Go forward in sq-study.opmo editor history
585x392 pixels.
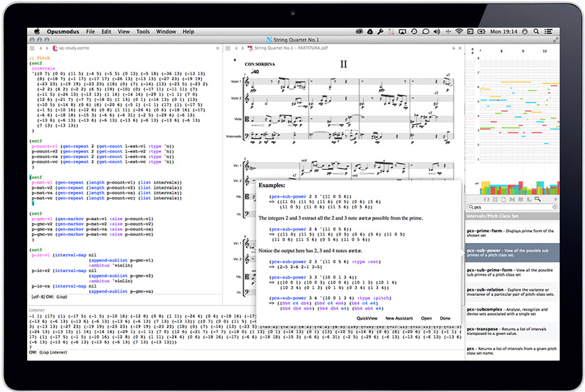coord(47,48)
